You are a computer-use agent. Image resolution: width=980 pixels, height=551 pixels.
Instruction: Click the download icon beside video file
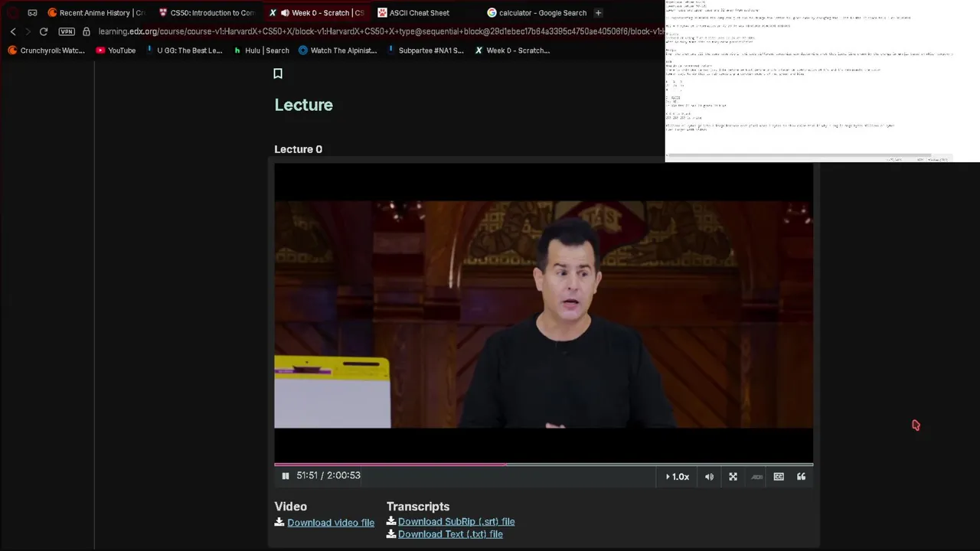279,523
